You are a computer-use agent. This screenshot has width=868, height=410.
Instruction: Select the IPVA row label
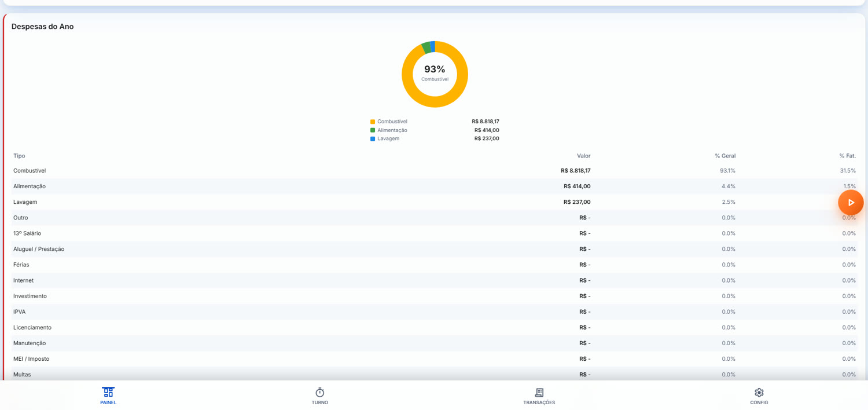(x=20, y=312)
